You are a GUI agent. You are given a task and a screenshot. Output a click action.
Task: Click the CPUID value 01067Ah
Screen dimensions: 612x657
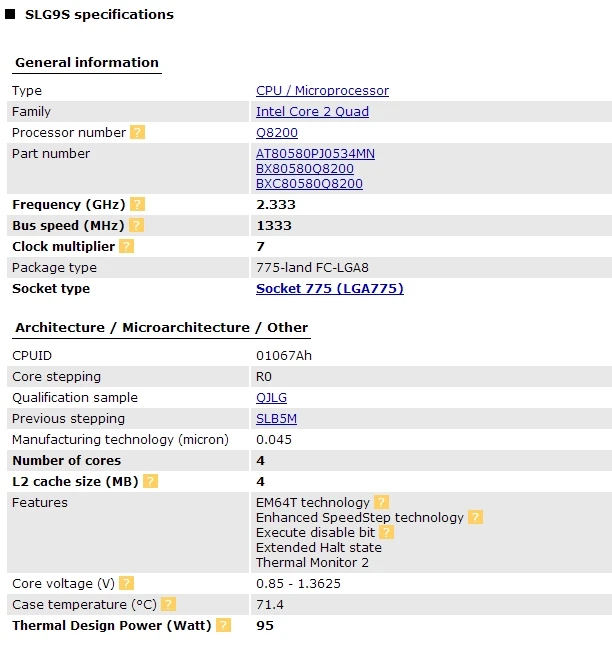[284, 355]
